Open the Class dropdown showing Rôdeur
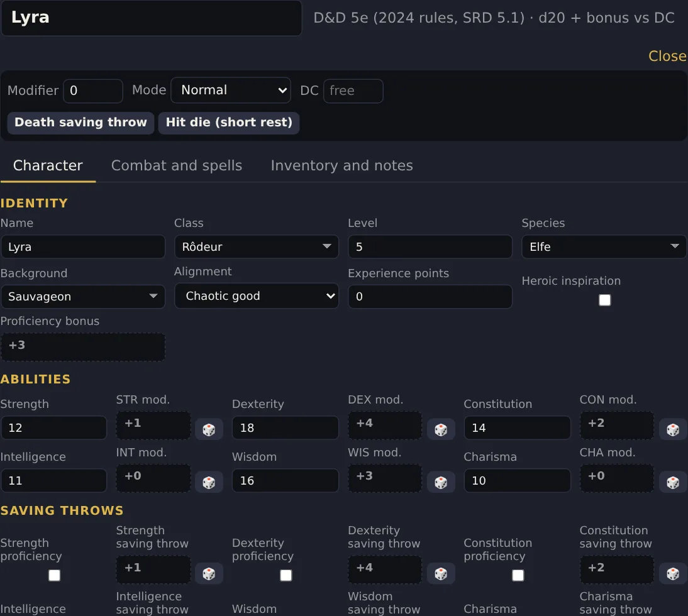 257,247
